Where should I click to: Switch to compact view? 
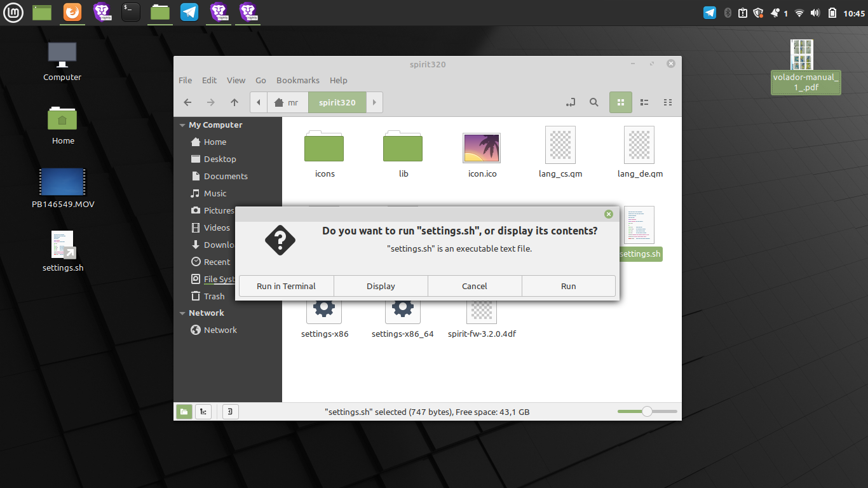[x=667, y=102]
